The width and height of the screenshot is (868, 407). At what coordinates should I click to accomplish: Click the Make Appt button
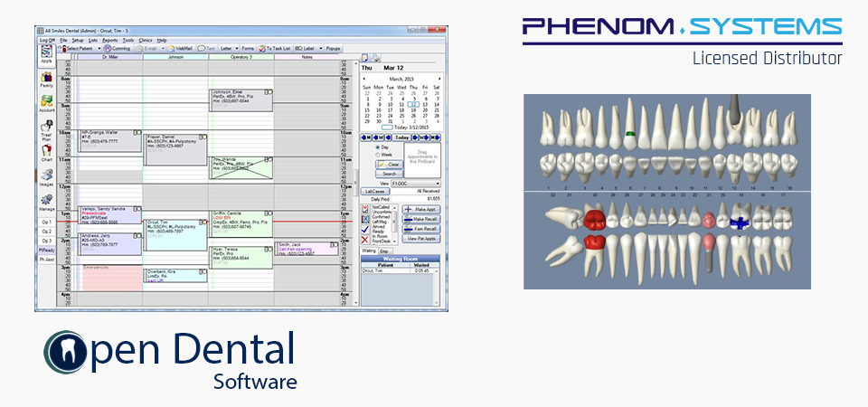pyautogui.click(x=420, y=209)
